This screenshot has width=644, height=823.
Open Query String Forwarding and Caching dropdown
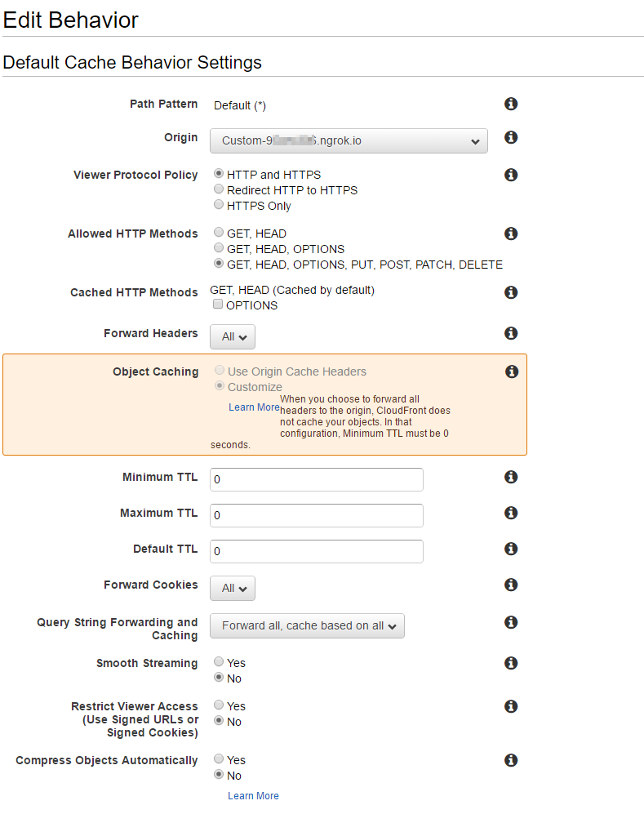pos(307,626)
